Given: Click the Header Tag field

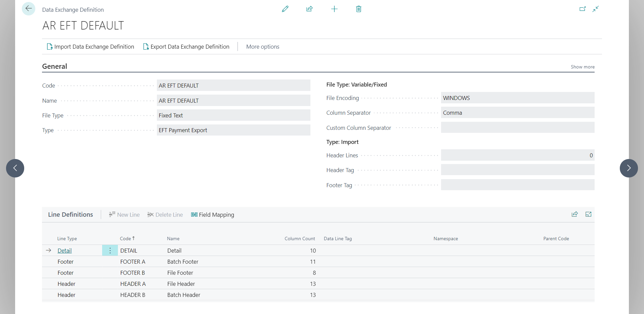Looking at the screenshot, I should pos(518,170).
